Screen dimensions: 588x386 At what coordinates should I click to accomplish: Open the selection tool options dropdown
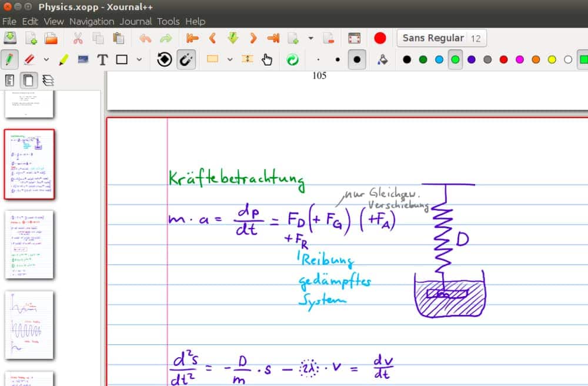[x=229, y=59]
